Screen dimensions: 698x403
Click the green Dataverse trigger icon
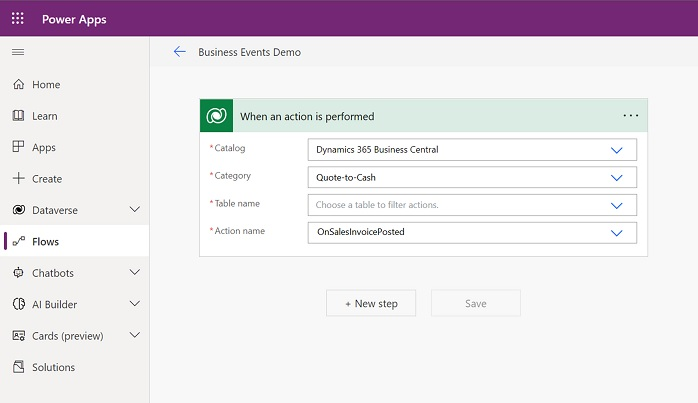pos(216,116)
